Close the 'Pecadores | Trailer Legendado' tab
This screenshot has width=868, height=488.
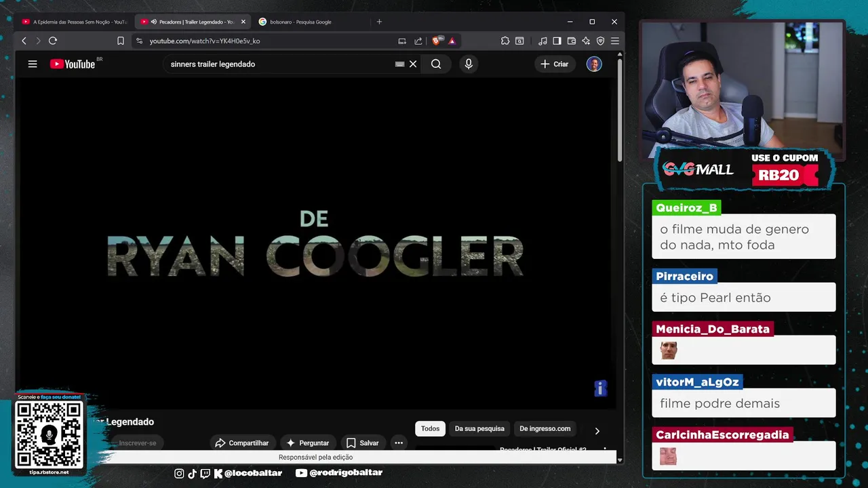[x=243, y=22]
